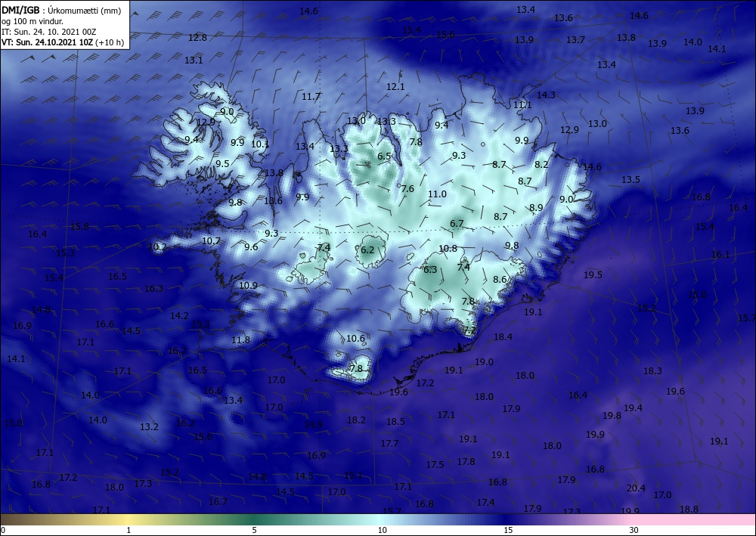Click the map value 10.7
The width and height of the screenshot is (756, 536).
point(211,240)
